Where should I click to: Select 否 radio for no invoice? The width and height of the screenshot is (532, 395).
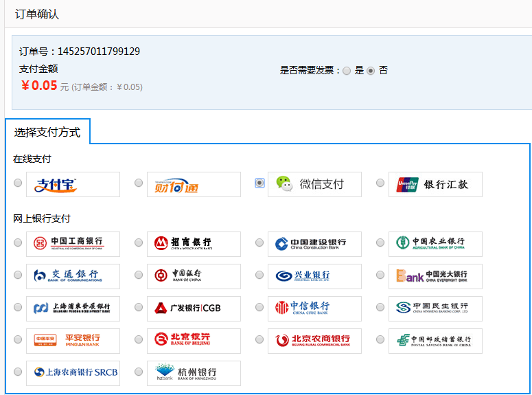click(x=371, y=71)
